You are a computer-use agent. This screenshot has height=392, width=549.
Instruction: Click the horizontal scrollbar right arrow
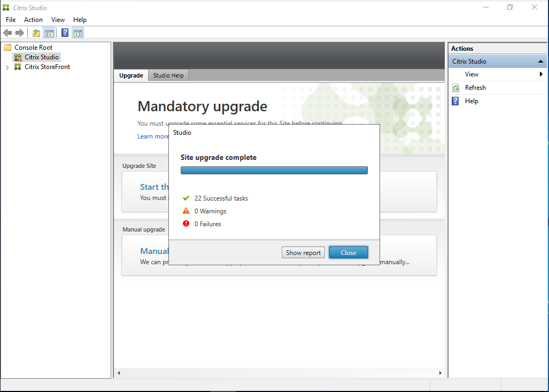[x=440, y=373]
